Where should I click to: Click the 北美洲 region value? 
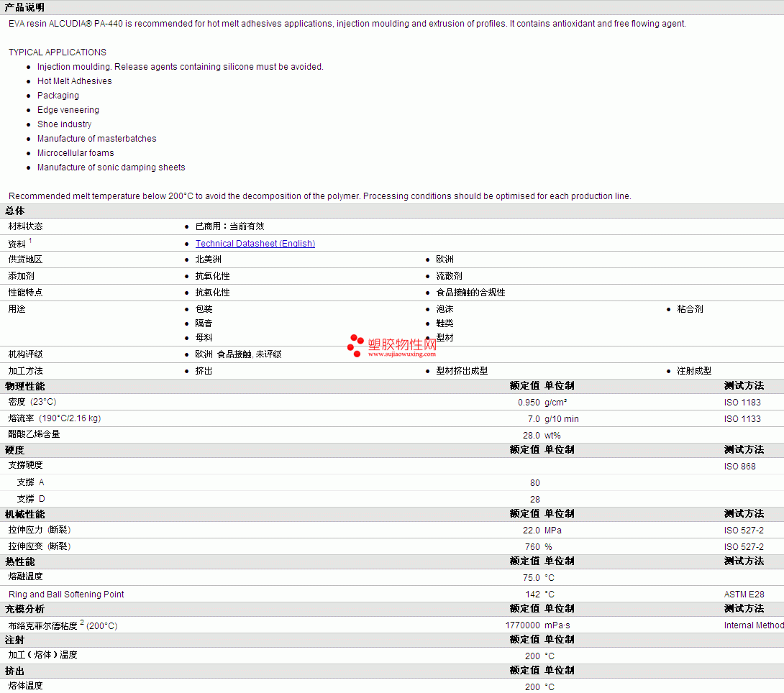click(x=208, y=260)
